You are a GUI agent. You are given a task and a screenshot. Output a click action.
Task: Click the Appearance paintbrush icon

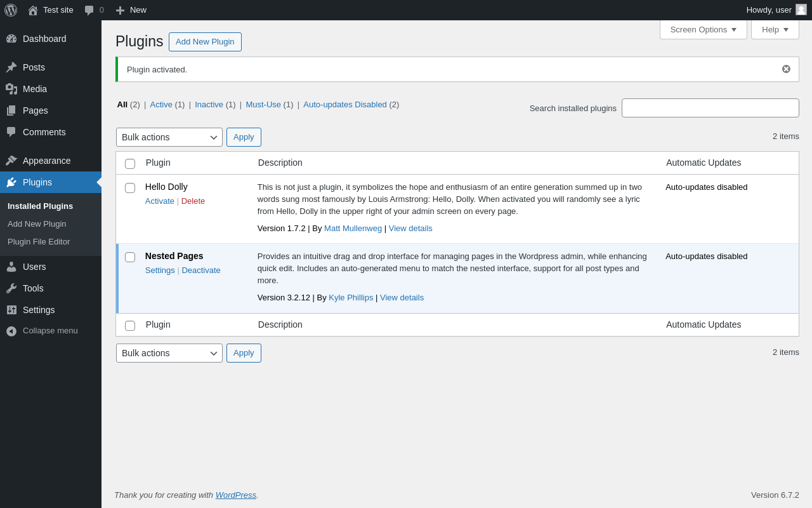pos(11,161)
